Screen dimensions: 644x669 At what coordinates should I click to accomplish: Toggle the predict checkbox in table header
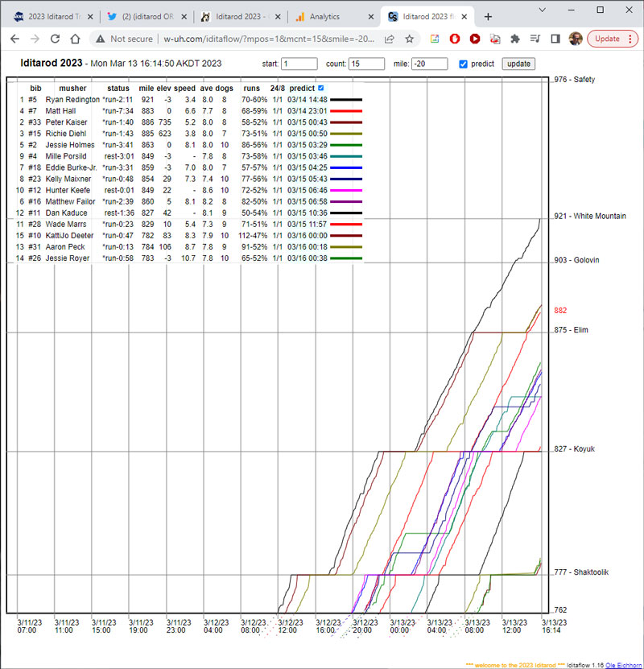(320, 88)
